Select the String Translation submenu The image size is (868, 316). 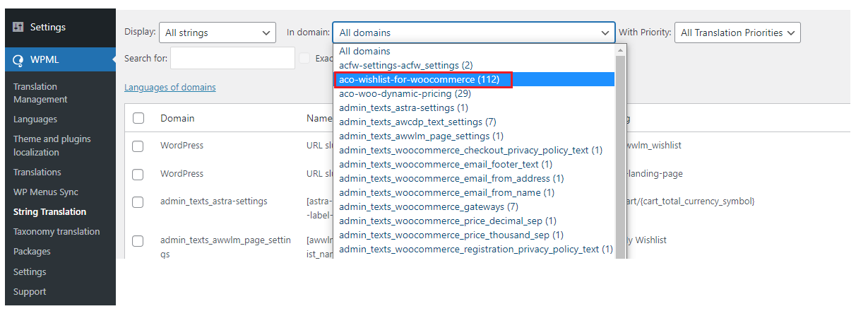(x=50, y=211)
